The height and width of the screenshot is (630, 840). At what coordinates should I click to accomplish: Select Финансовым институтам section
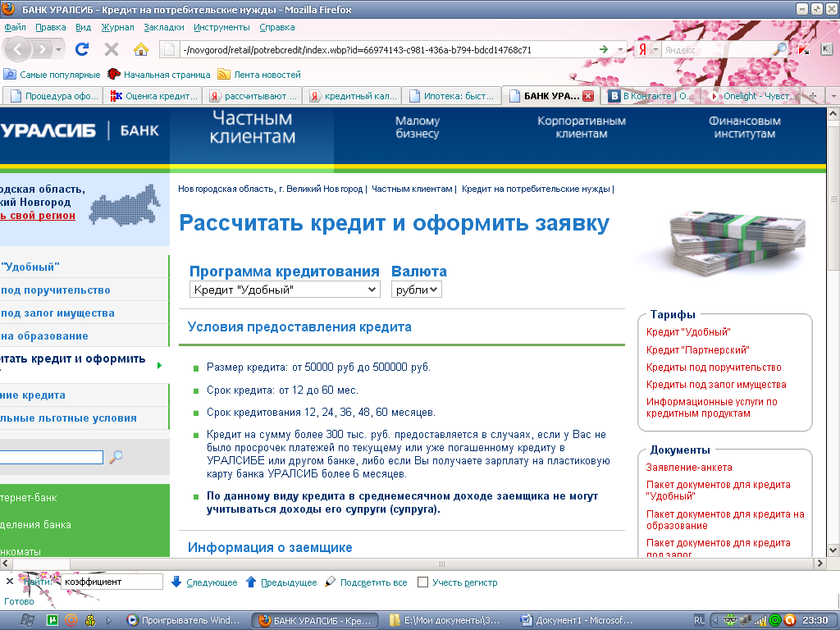745,127
